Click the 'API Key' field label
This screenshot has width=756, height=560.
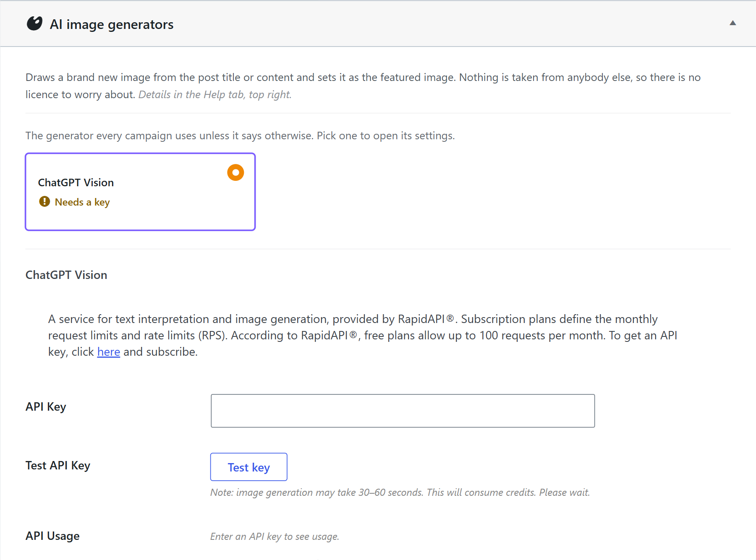46,406
